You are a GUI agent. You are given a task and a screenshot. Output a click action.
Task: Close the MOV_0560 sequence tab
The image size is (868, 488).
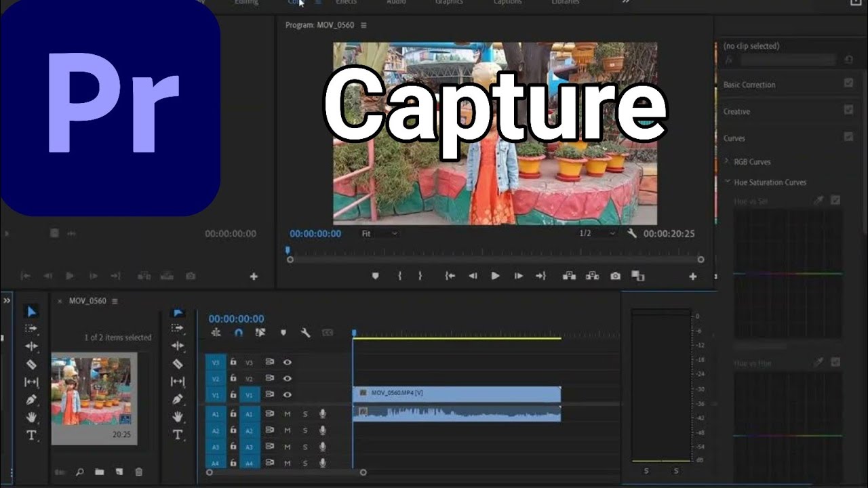pyautogui.click(x=60, y=301)
